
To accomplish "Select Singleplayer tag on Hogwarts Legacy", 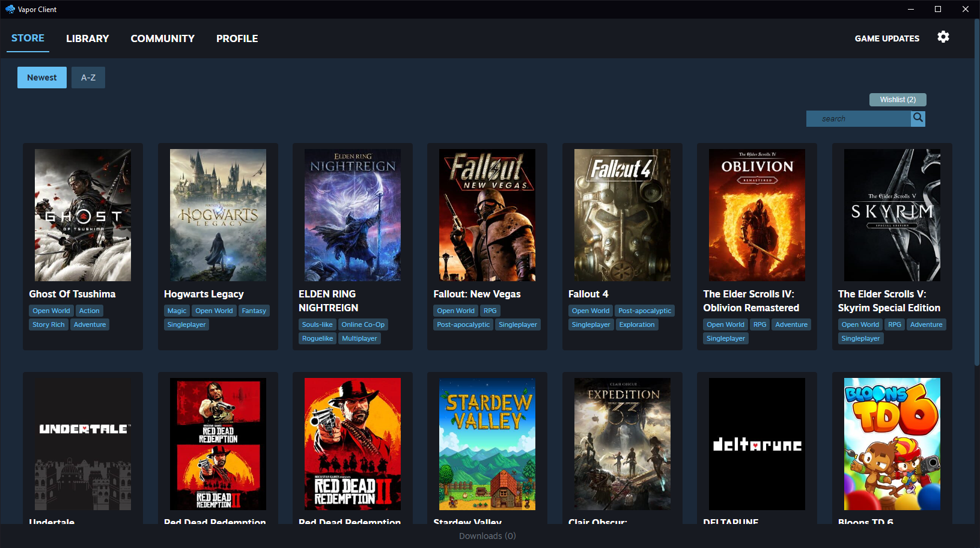I will pos(186,324).
